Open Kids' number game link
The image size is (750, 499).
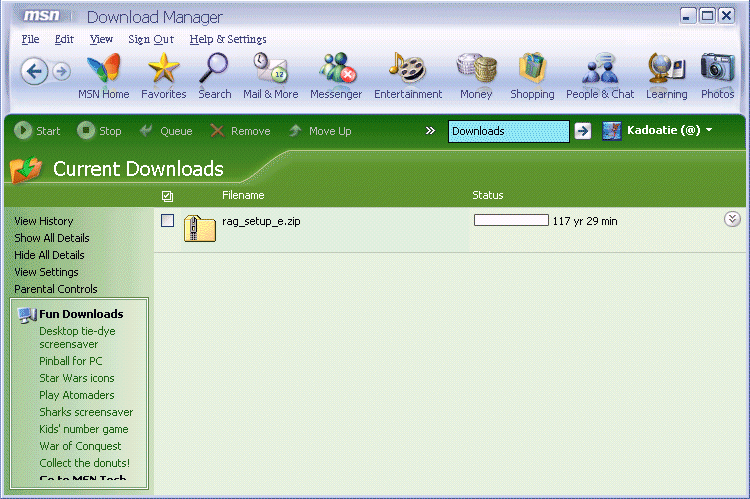(84, 429)
